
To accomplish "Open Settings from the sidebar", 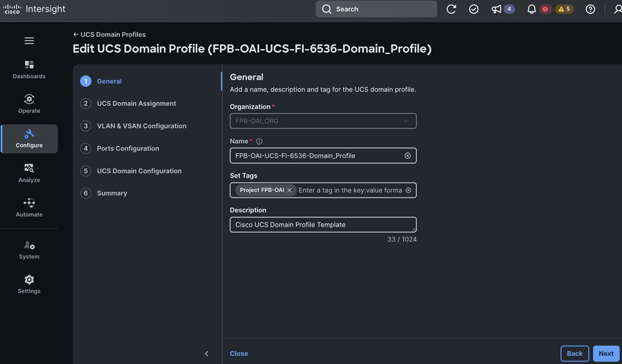I will tap(29, 285).
